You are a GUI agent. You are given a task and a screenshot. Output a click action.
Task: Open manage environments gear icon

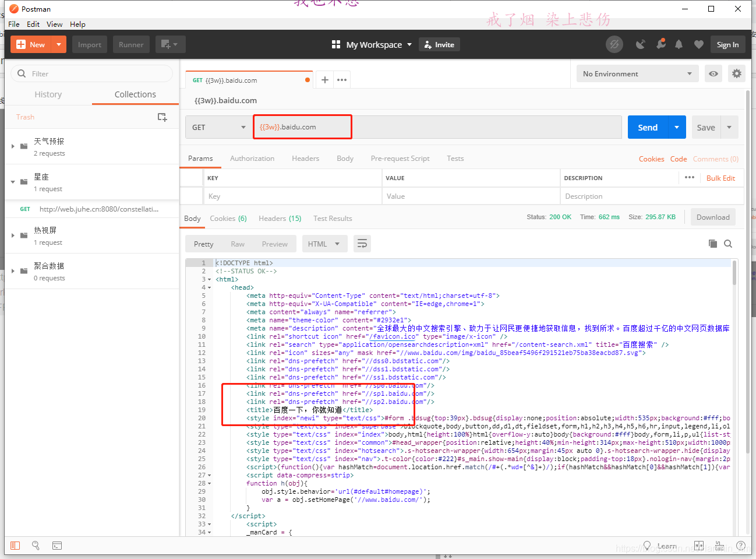[737, 73]
